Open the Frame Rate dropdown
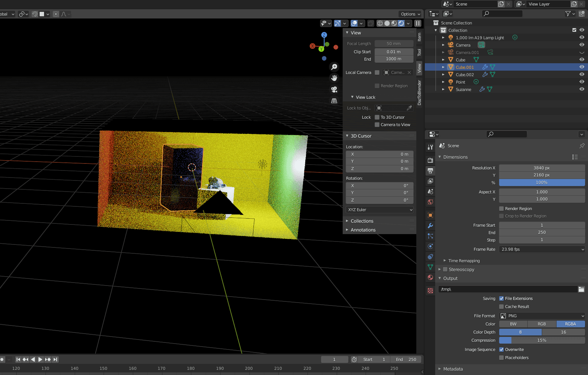This screenshot has width=588, height=375. coord(542,249)
